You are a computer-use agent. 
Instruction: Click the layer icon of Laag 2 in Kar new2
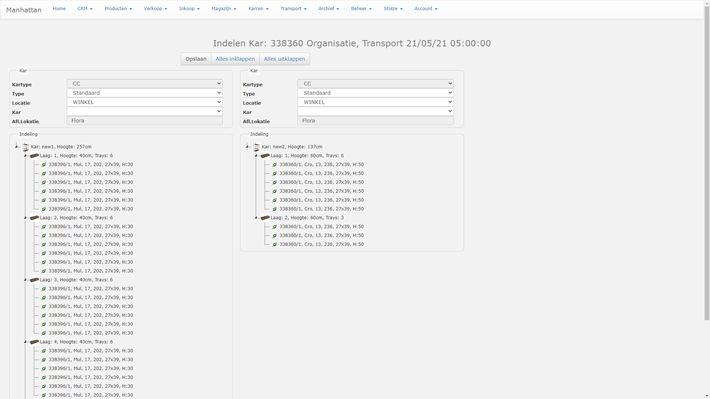click(x=265, y=217)
